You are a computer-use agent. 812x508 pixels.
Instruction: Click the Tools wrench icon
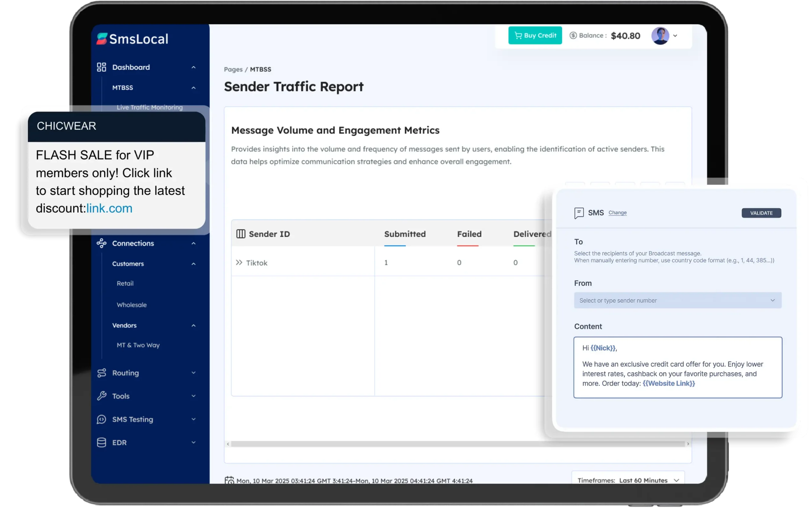point(101,396)
